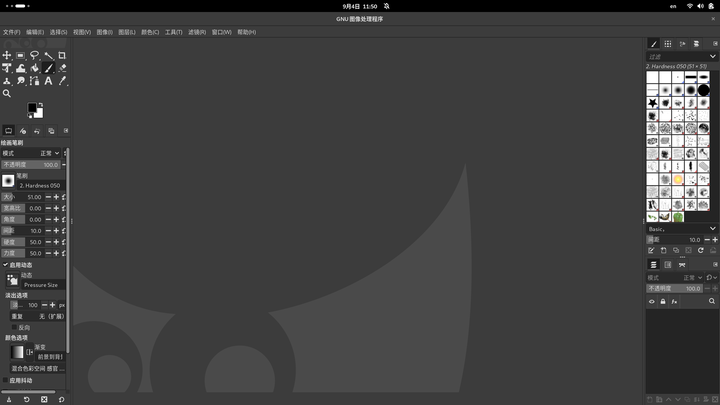Viewport: 720px width, 405px height.
Task: Open the 滤镜 menu
Action: (197, 32)
